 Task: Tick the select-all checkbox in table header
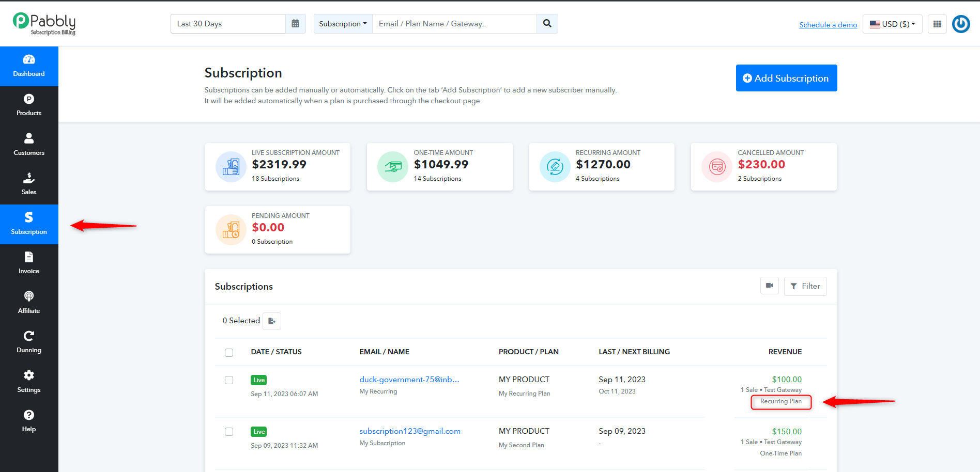click(x=229, y=352)
